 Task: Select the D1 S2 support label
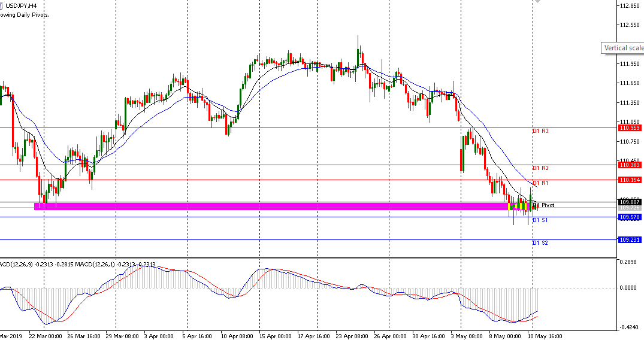[x=540, y=243]
